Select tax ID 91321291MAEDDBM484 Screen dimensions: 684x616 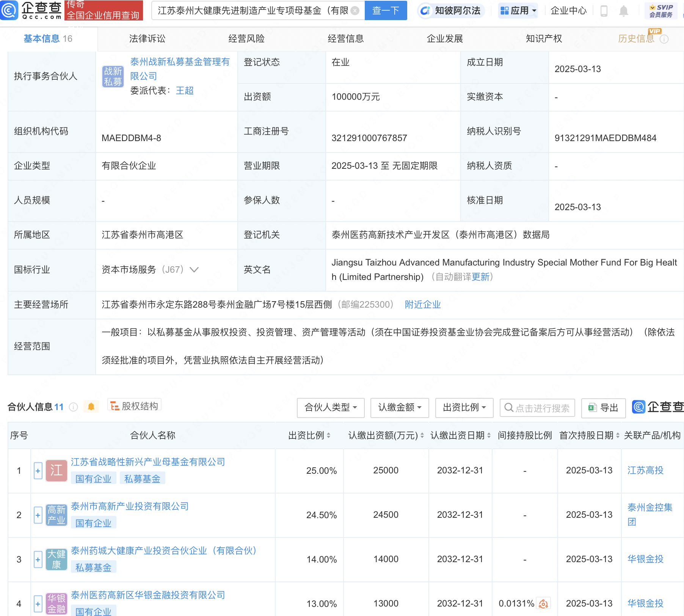(x=606, y=138)
